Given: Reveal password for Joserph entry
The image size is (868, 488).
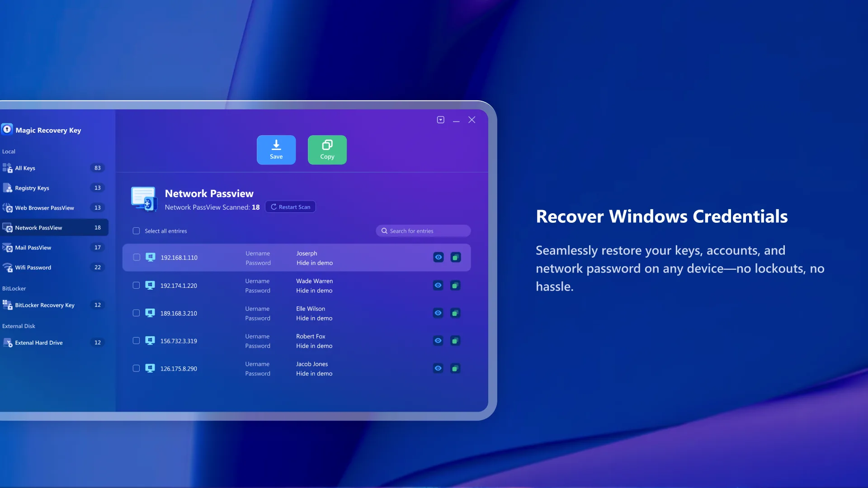Looking at the screenshot, I should (x=438, y=258).
